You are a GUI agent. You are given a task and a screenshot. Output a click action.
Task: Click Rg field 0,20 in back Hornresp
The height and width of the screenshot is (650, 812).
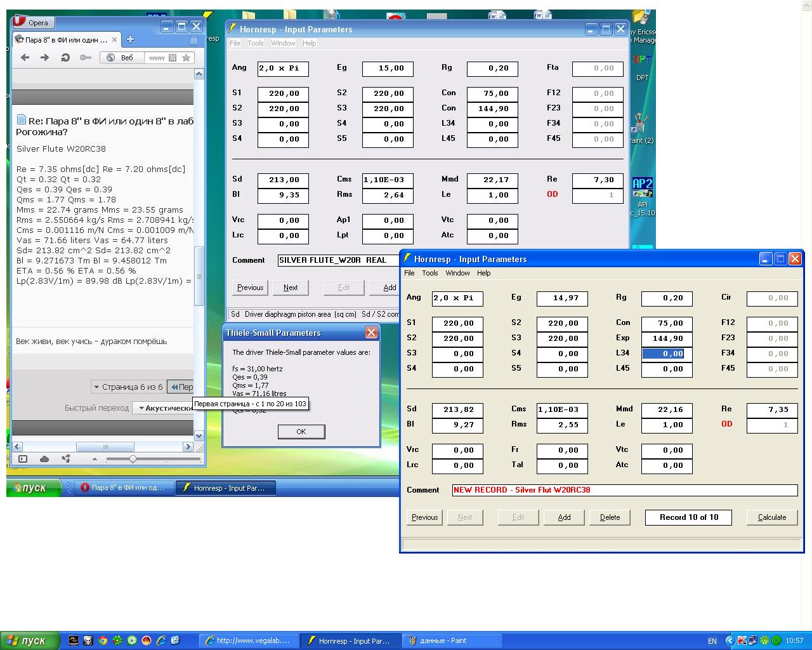point(492,69)
